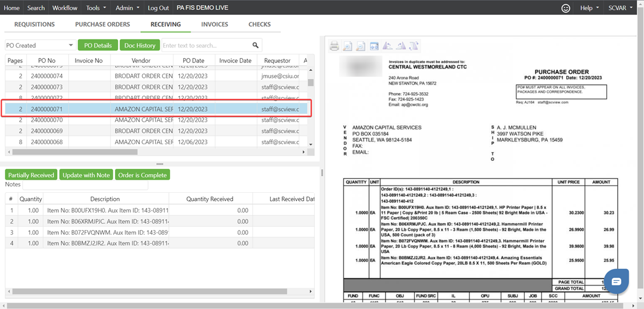
Task: Click the smiley face feedback icon
Action: coord(566,8)
